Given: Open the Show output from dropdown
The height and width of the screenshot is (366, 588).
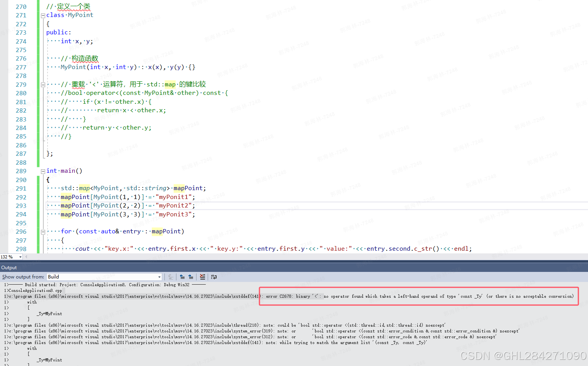Looking at the screenshot, I should coord(159,277).
